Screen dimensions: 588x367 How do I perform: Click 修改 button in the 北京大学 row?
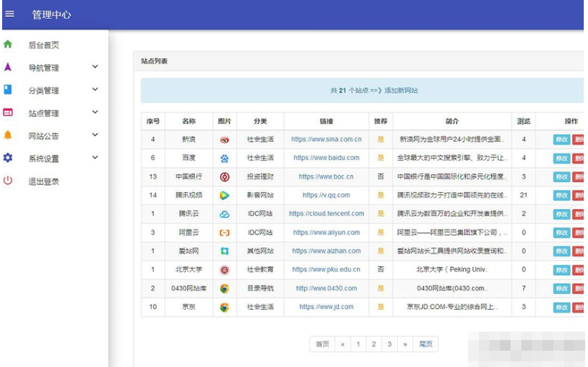(562, 270)
